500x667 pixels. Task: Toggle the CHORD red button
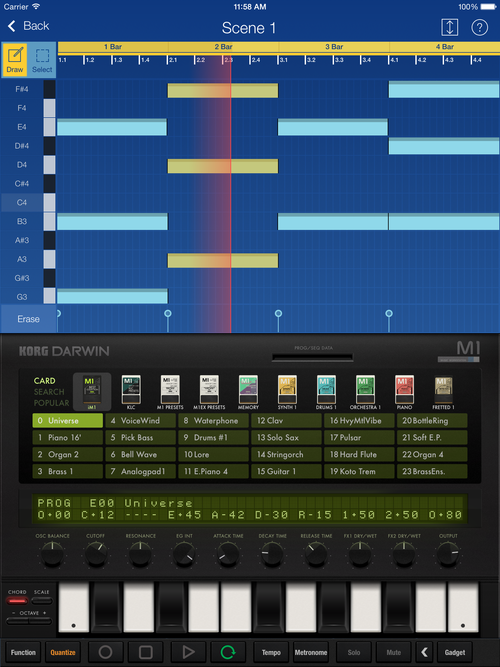17,601
